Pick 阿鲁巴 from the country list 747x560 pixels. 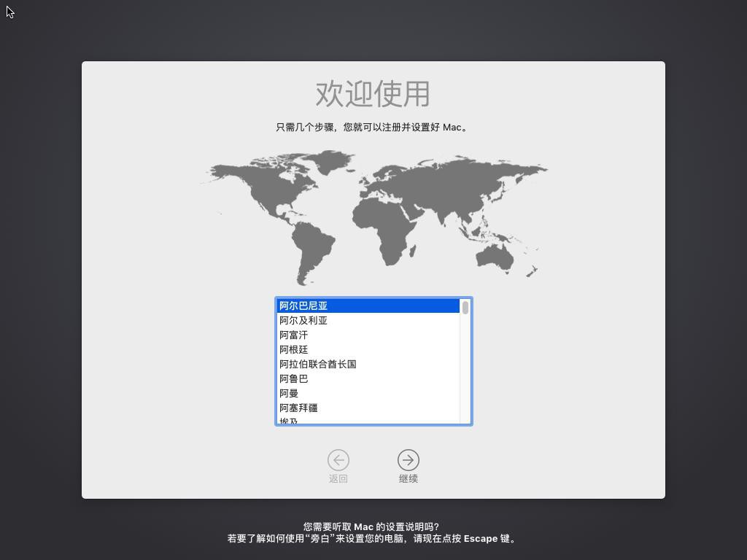pos(368,379)
